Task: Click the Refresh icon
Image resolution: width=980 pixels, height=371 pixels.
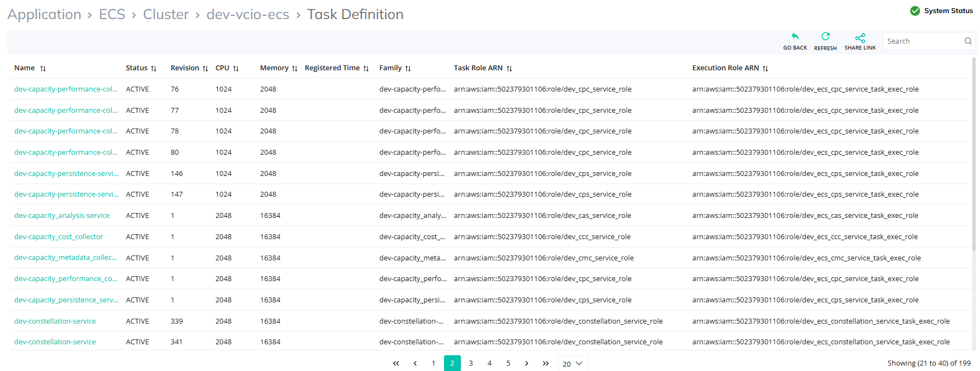Action: click(x=825, y=37)
